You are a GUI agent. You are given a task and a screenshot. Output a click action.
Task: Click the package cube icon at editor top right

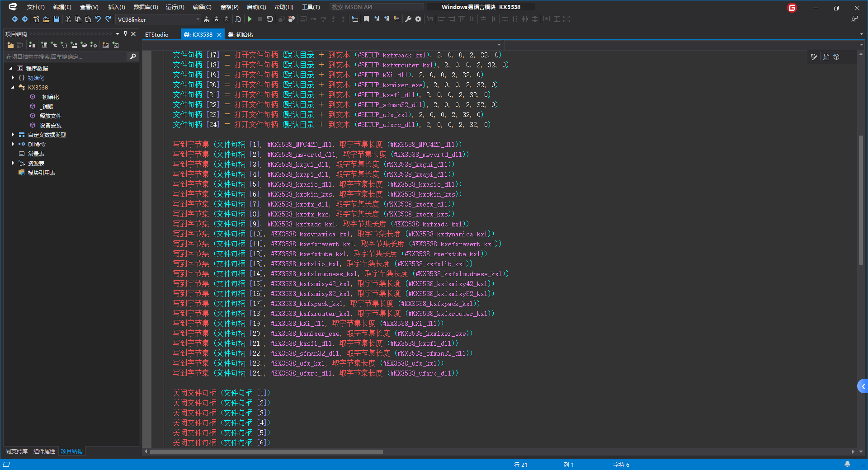tap(836, 57)
